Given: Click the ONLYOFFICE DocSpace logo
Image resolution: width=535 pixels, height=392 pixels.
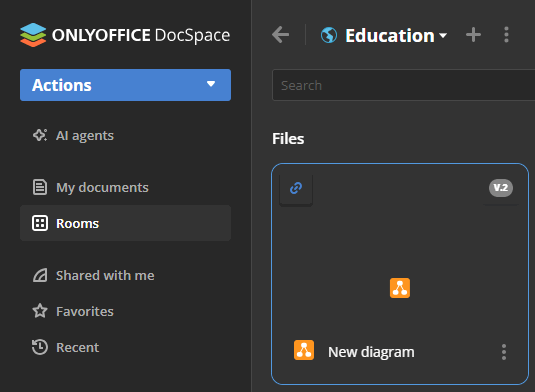Looking at the screenshot, I should 125,35.
